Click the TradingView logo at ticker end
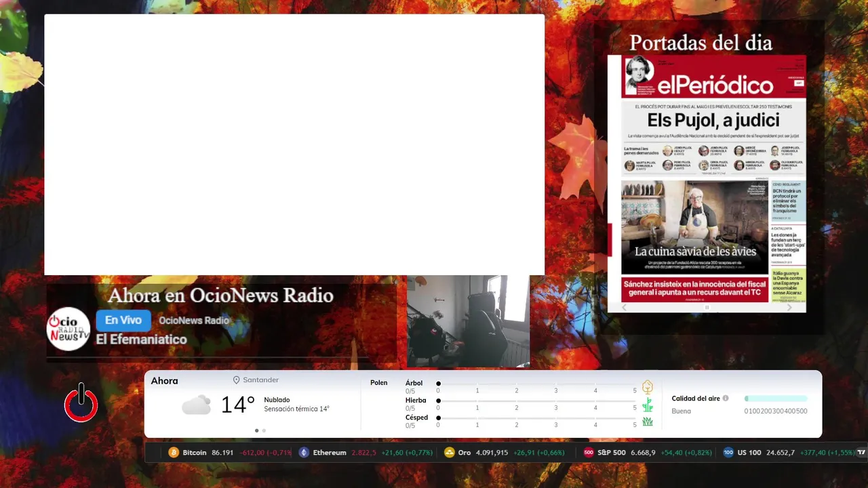 pos(862,452)
